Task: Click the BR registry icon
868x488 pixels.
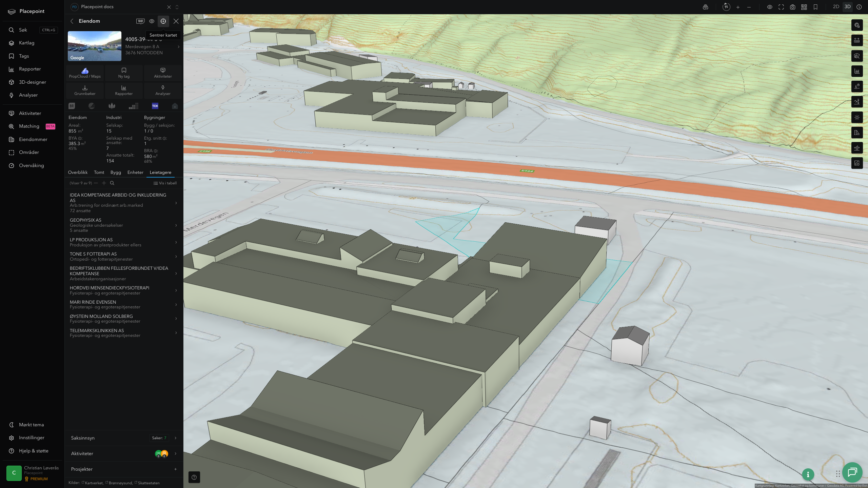Action: [72, 106]
